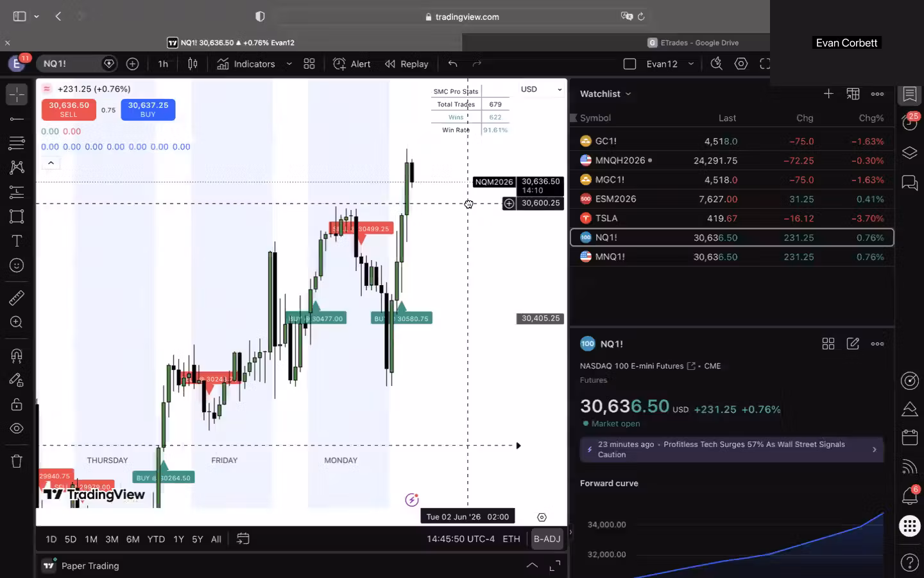This screenshot has height=578, width=924.
Task: Undo the last chart action
Action: pyautogui.click(x=452, y=64)
